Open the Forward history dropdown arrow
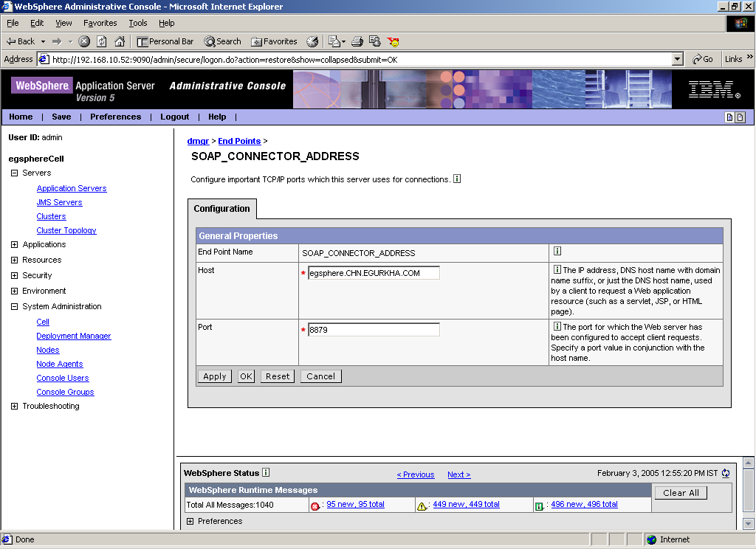This screenshot has height=549, width=756. coord(70,41)
